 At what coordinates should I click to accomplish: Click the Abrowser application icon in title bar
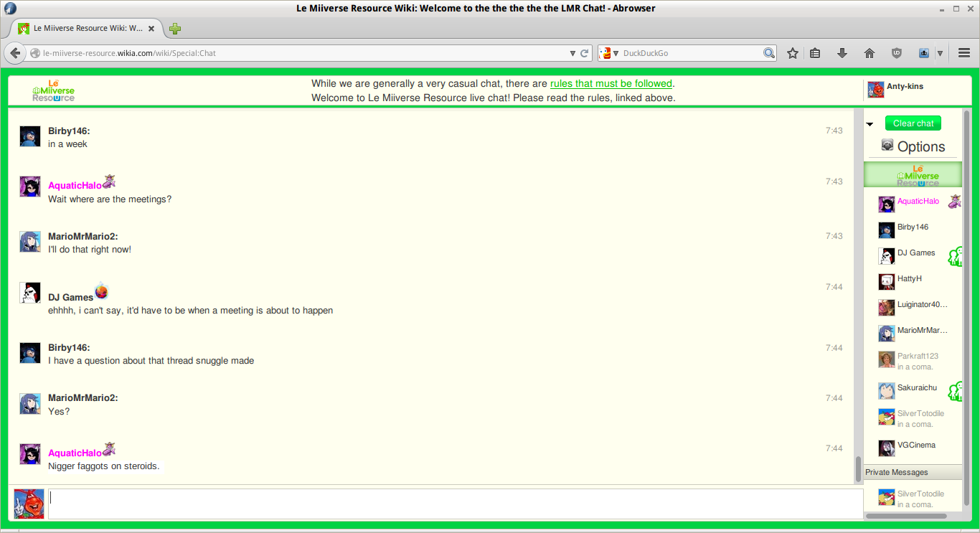tap(10, 9)
